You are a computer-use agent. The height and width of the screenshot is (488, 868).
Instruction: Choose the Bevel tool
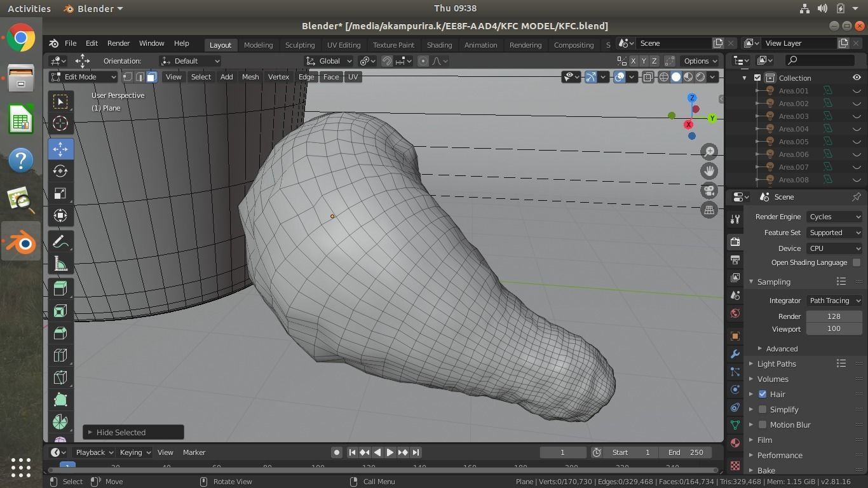click(60, 333)
